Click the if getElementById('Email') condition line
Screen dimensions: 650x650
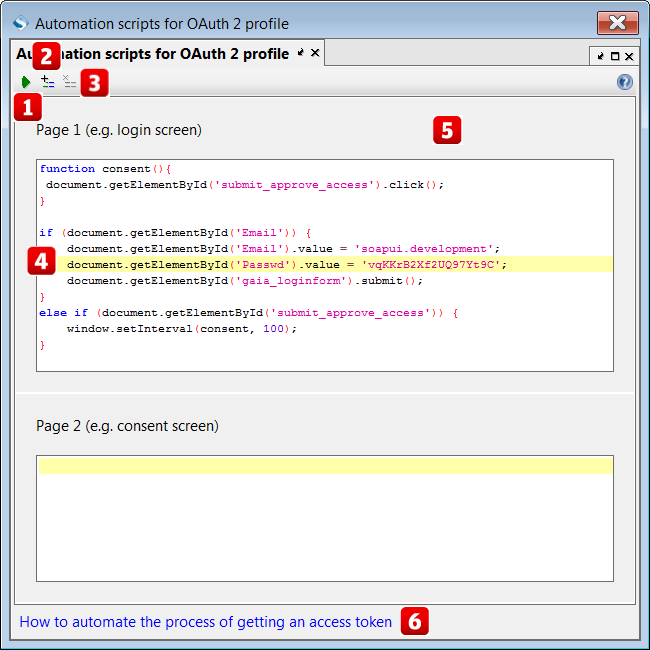click(175, 233)
